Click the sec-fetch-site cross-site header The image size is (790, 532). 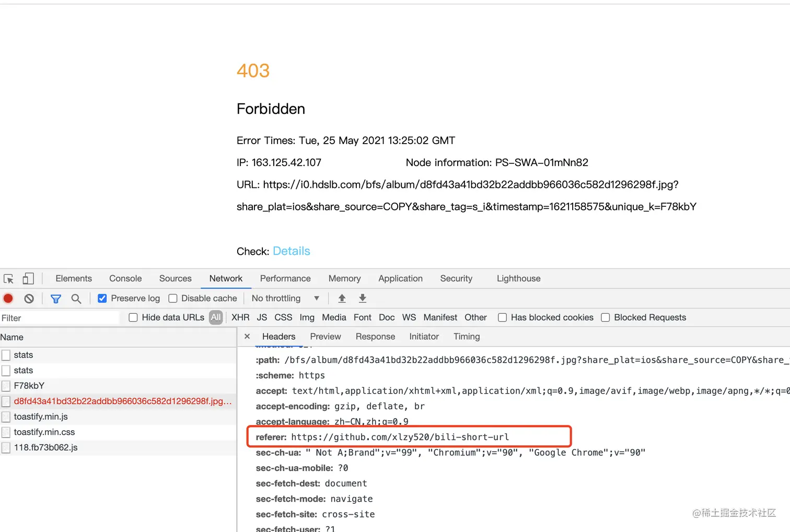click(x=315, y=514)
